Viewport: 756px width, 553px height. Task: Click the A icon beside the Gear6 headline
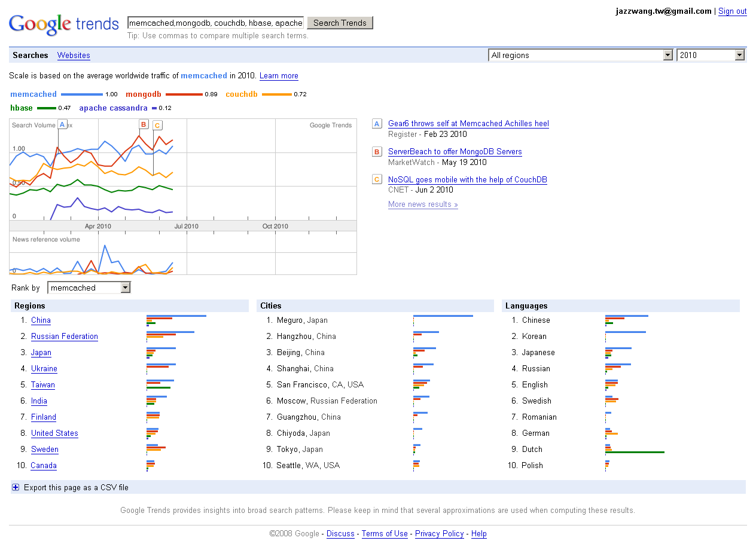(x=377, y=124)
